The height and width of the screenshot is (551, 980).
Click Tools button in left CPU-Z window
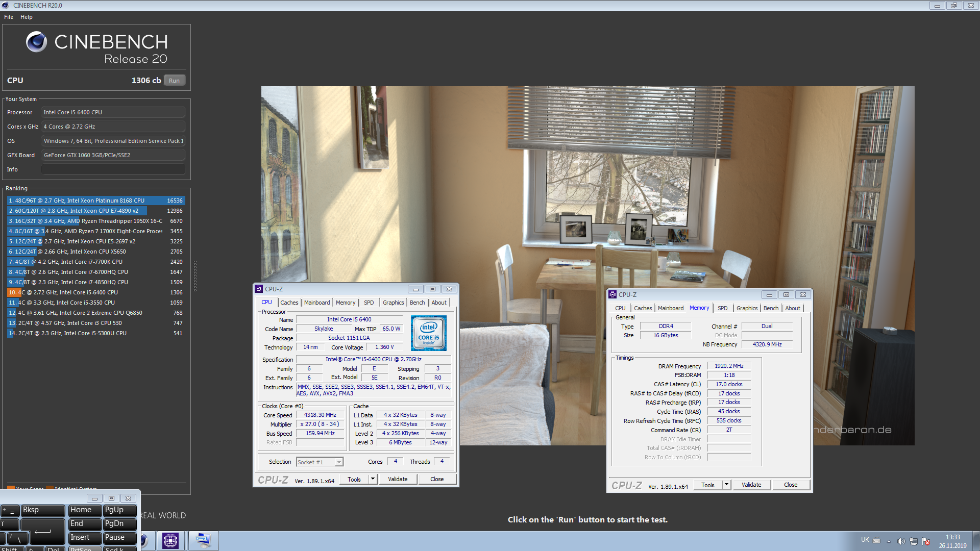(x=354, y=479)
